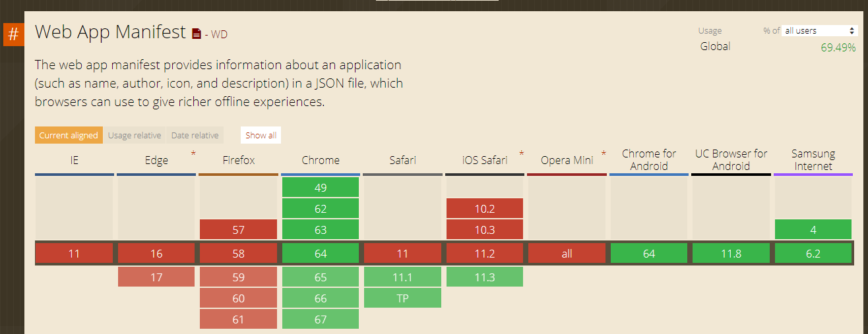The height and width of the screenshot is (334, 868).
Task: Click the Firefox column header
Action: (238, 160)
